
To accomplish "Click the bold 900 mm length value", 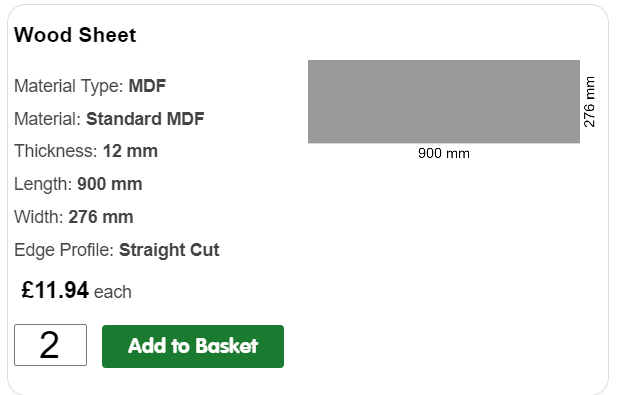I will tap(110, 184).
